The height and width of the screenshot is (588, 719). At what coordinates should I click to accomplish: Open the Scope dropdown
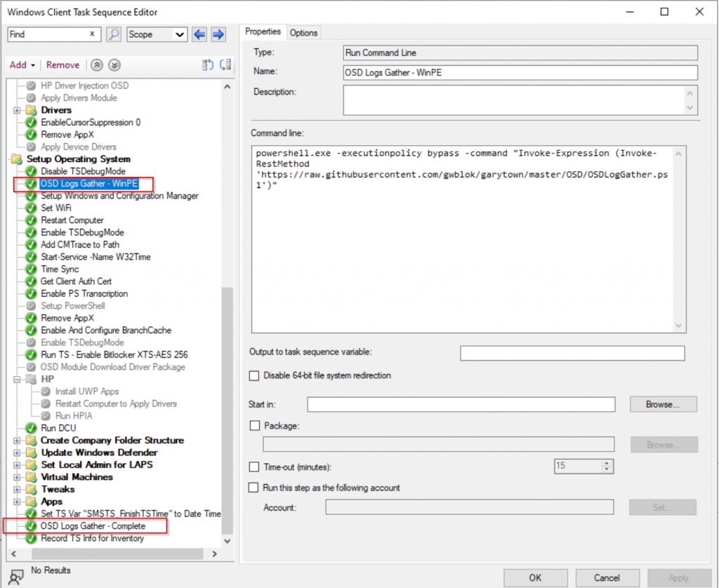[x=157, y=34]
